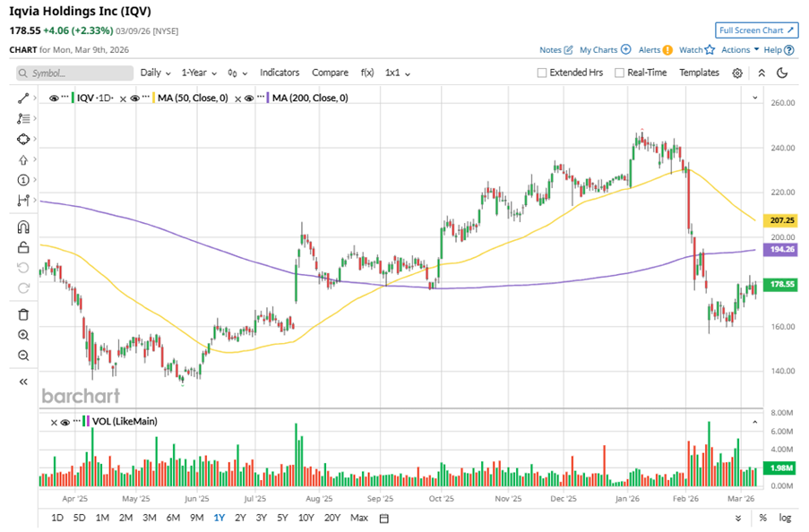Click the lock drawings padlock icon
Viewport: 809px width, 532px height.
pos(24,247)
